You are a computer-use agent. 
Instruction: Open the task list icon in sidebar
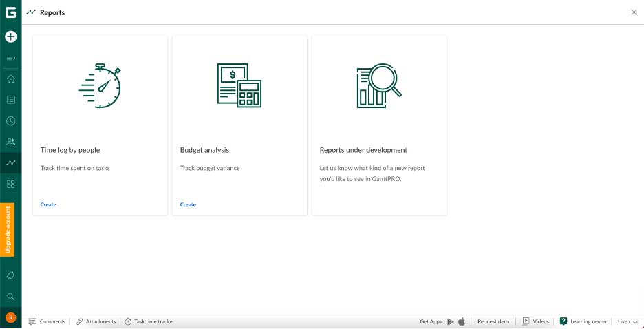click(x=11, y=99)
